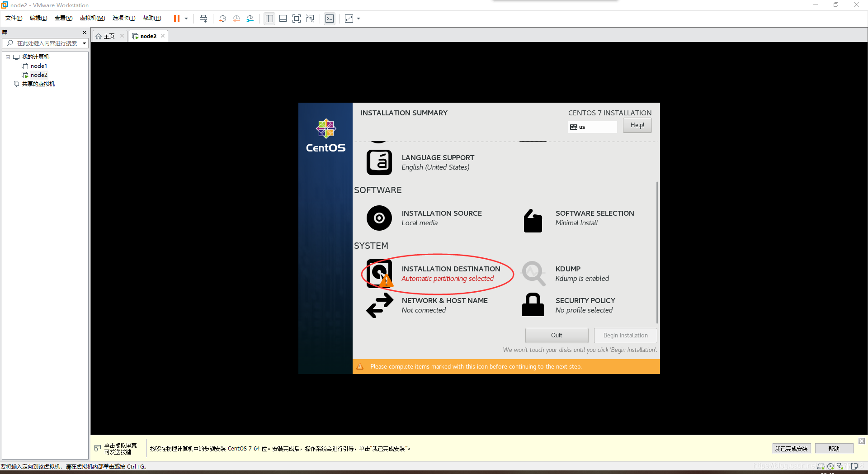
Task: Take a snapshot with the clock-plus icon
Action: pyautogui.click(x=223, y=19)
